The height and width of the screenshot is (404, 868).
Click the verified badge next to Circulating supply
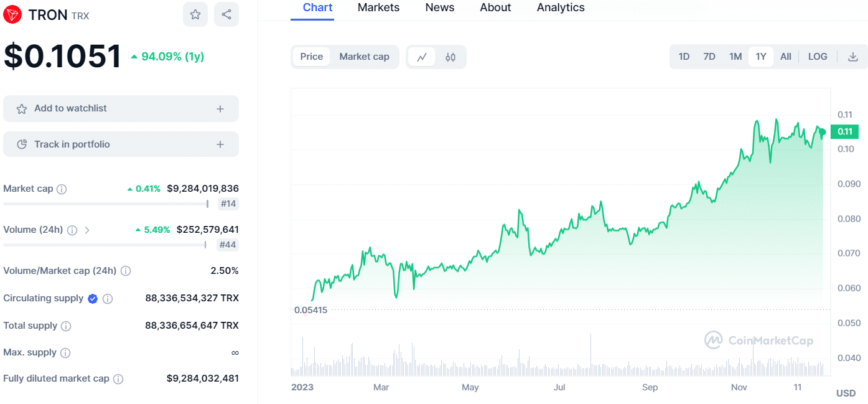(x=93, y=299)
